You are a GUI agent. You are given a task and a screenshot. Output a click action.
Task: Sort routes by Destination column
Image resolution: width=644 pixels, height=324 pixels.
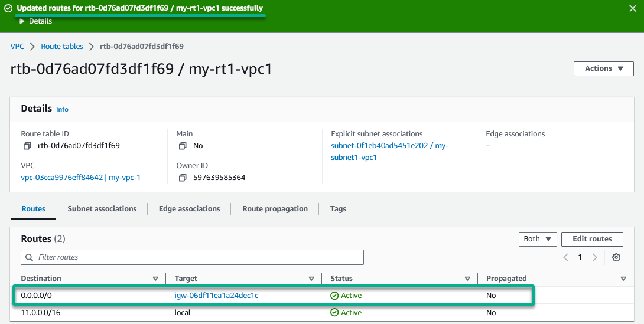tap(155, 279)
